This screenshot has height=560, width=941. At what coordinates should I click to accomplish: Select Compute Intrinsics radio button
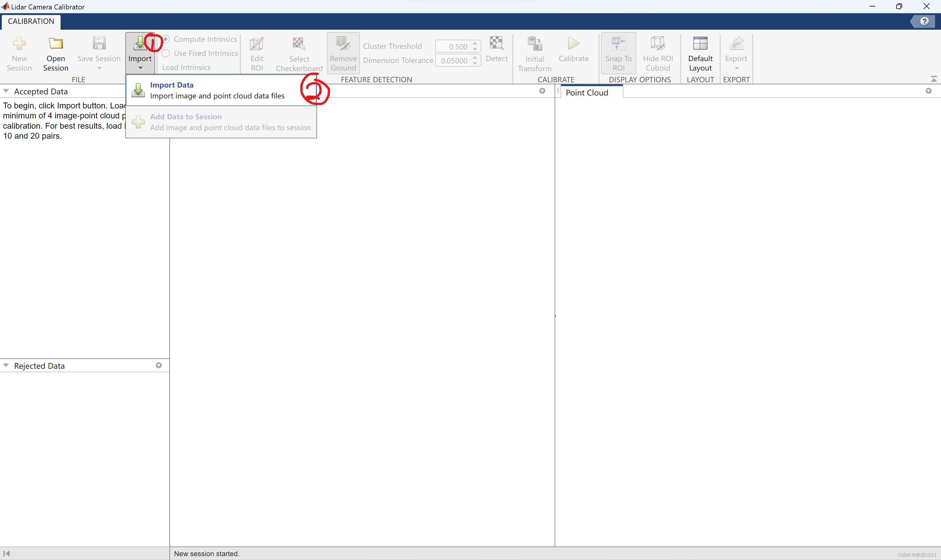click(166, 39)
